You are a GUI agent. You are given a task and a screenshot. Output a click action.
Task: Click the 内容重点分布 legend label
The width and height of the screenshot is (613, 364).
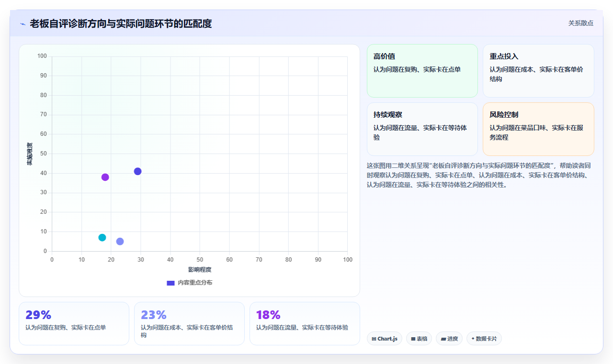[x=195, y=283]
